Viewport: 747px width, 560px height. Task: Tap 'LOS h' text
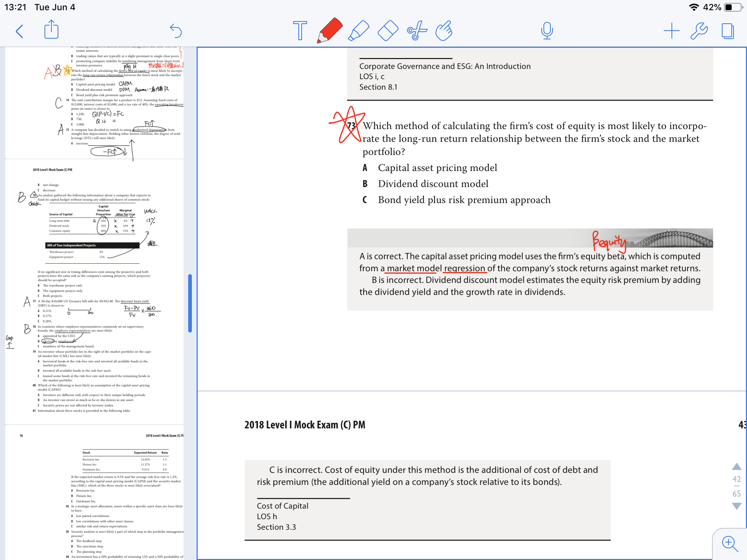267,517
